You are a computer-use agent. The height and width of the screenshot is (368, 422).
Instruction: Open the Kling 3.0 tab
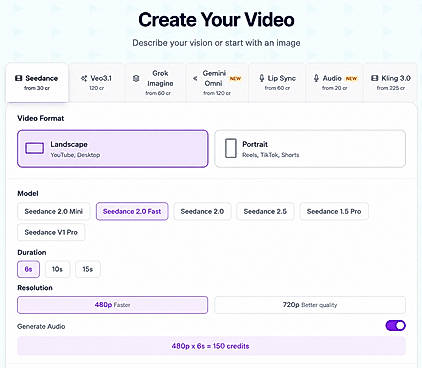(x=390, y=82)
